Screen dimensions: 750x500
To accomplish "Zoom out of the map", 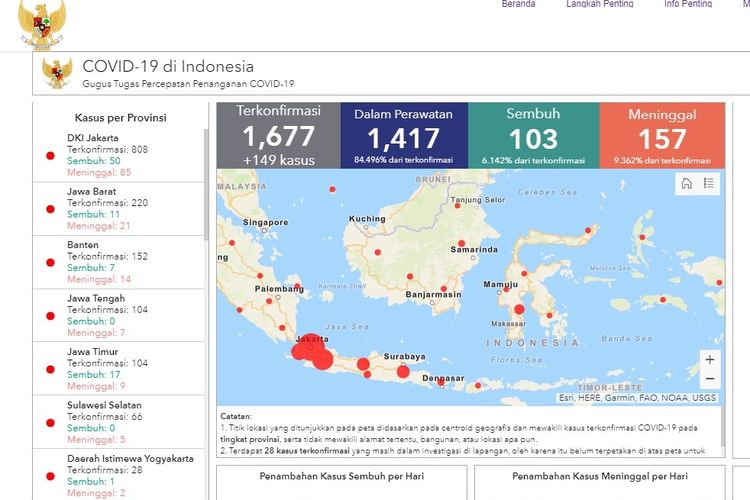I will click(709, 379).
